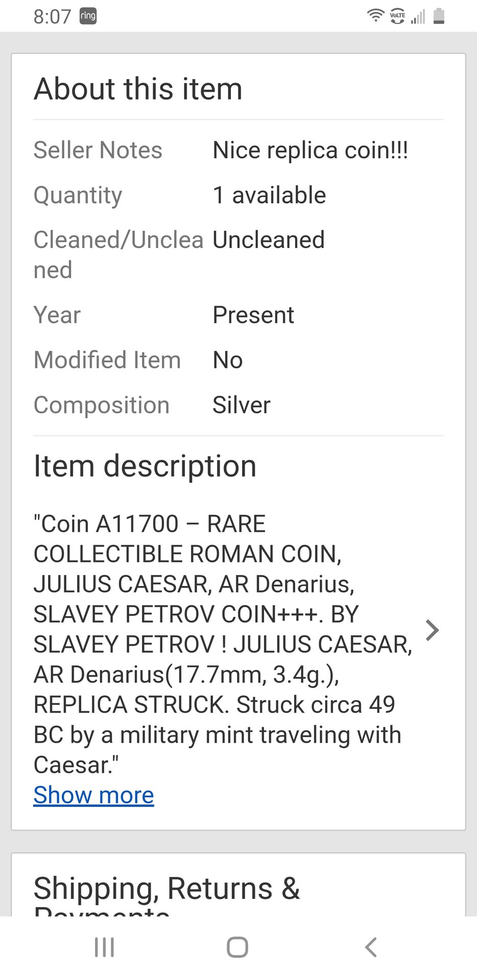Image resolution: width=477 pixels, height=980 pixels.
Task: Tap the Item description heading
Action: pos(145,466)
